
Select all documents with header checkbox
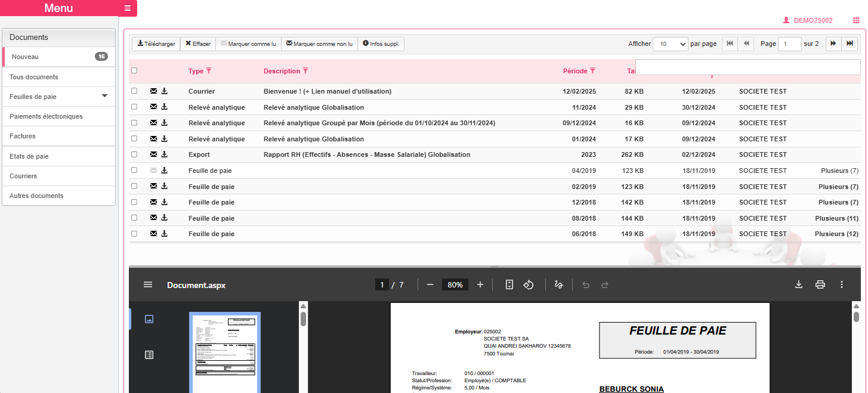point(134,70)
